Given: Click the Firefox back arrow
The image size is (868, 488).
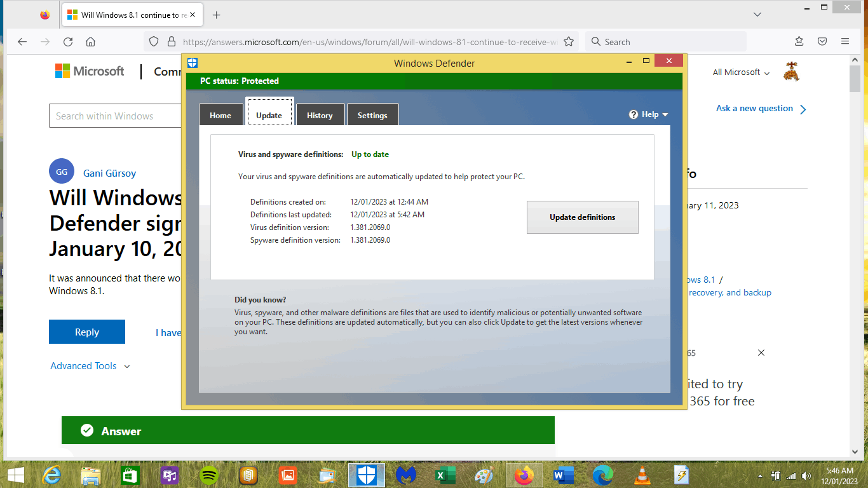Looking at the screenshot, I should pos(22,42).
